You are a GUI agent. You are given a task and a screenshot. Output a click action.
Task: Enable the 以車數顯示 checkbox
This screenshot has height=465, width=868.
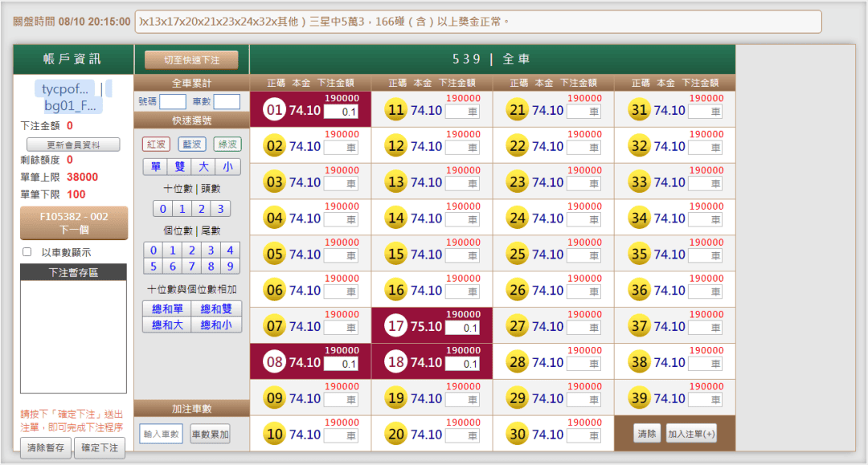[x=27, y=252]
